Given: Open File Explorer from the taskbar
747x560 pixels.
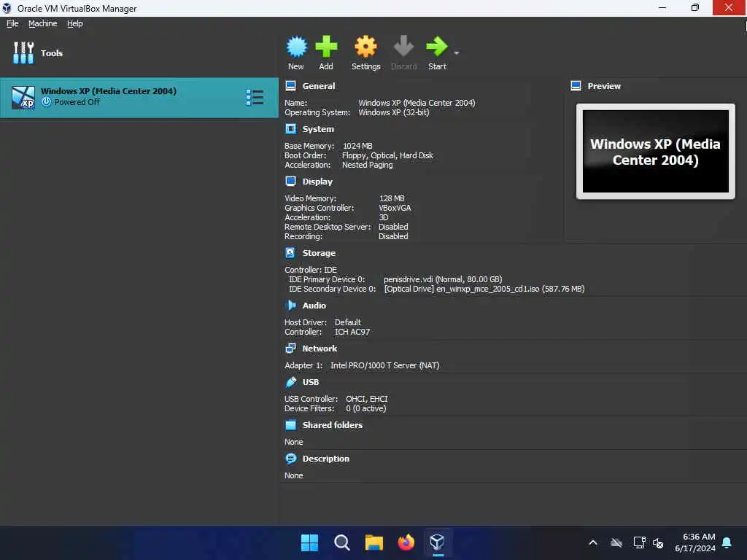Looking at the screenshot, I should point(374,542).
